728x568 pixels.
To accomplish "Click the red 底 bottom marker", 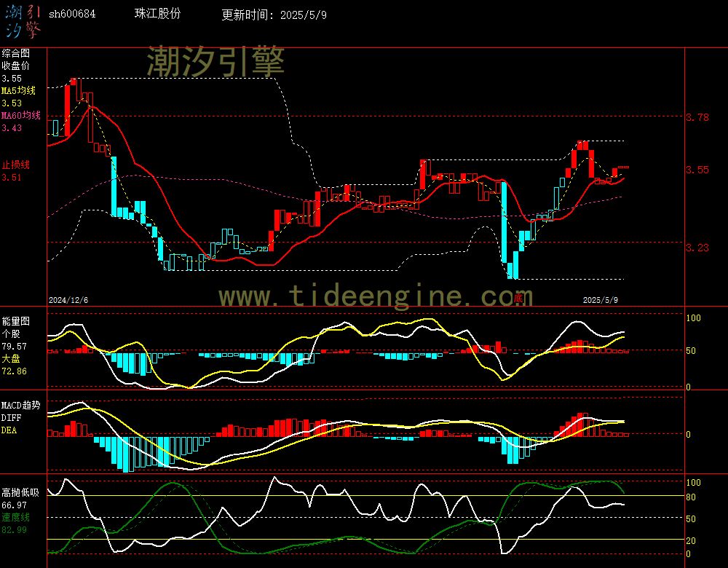I will (x=518, y=298).
